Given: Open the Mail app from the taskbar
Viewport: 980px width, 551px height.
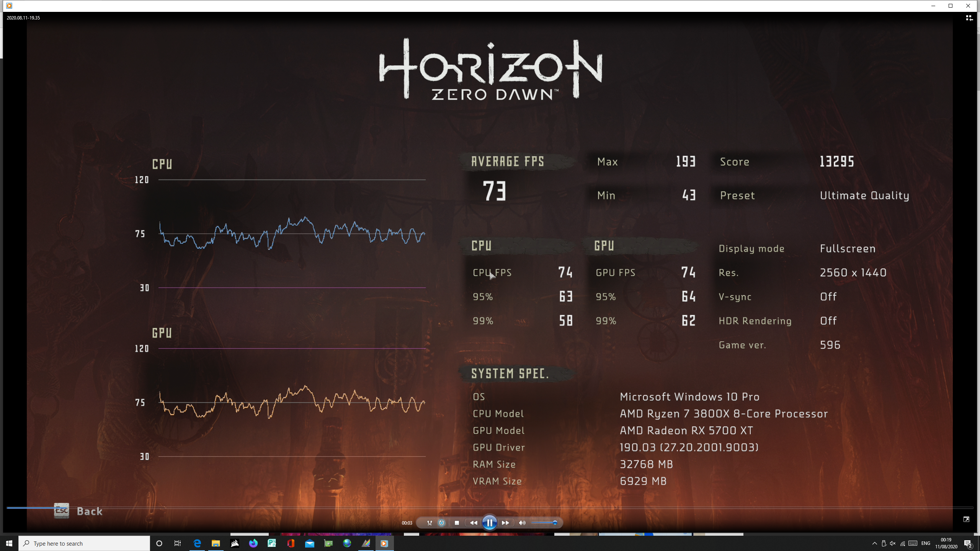Looking at the screenshot, I should coord(309,543).
